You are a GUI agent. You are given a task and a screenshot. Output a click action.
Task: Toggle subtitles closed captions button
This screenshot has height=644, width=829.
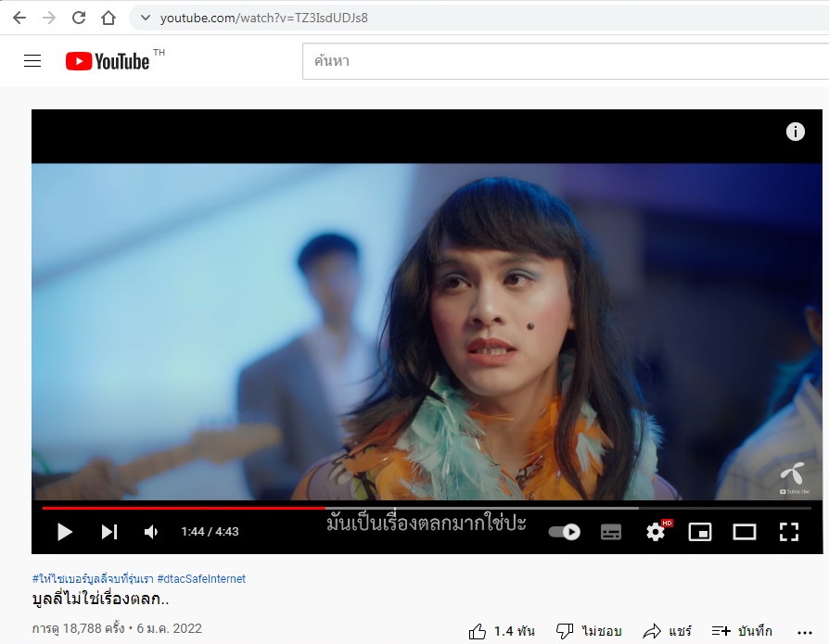coord(611,532)
